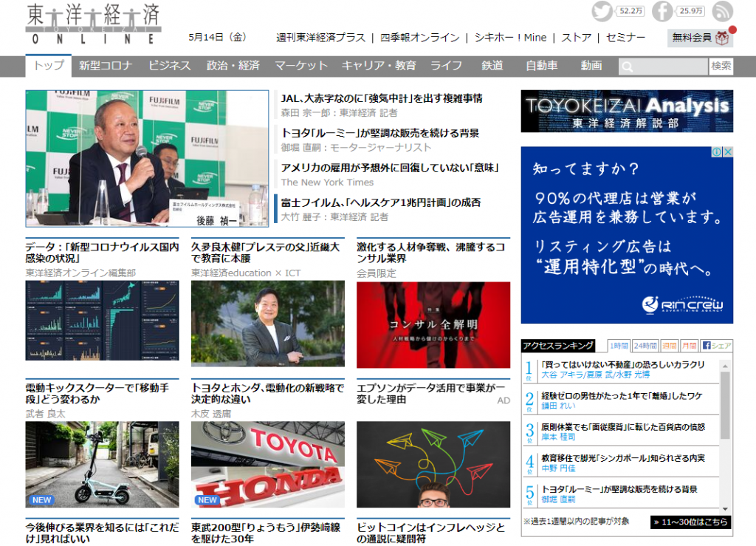The image size is (756, 546).
Task: Open エプソンがデータ活用 article title
Action: point(431,394)
